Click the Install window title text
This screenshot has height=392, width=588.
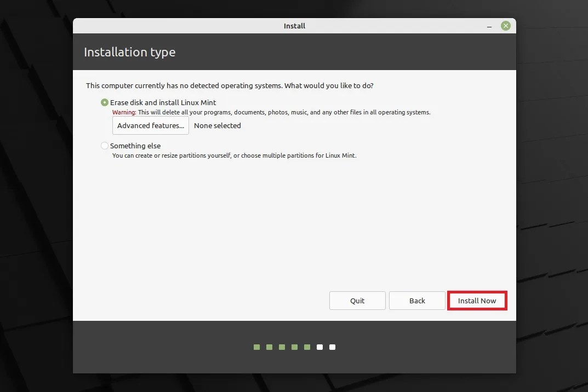click(294, 26)
